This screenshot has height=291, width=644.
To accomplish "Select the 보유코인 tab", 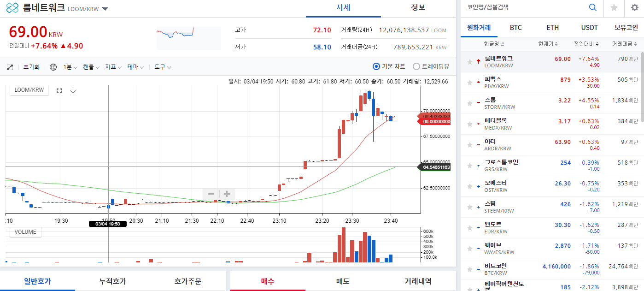I will click(626, 28).
